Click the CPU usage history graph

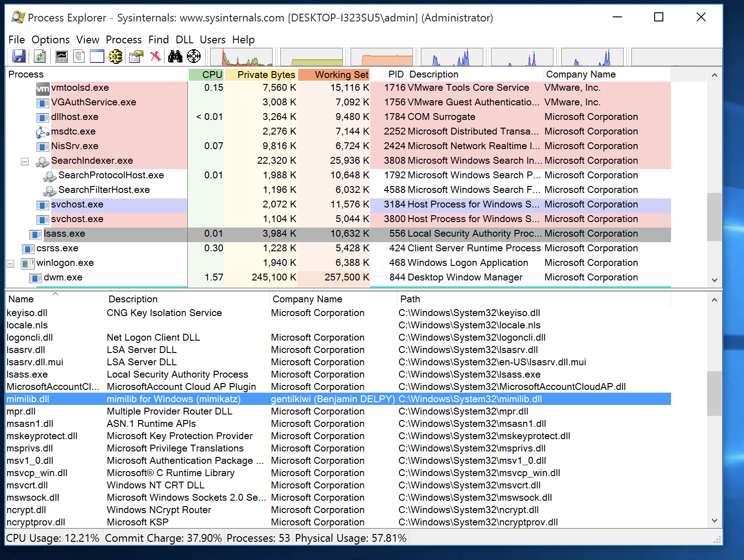(247, 57)
